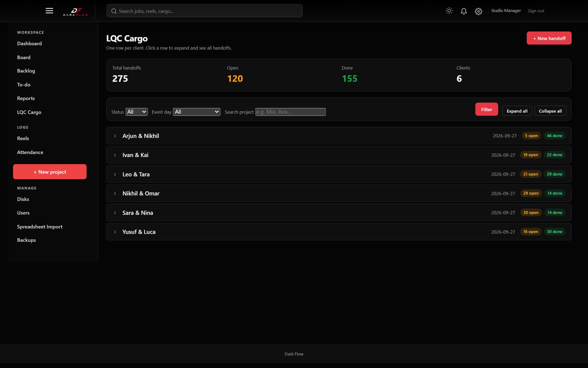
Task: Expand the Ivan & Kai row chevron
Action: click(115, 155)
